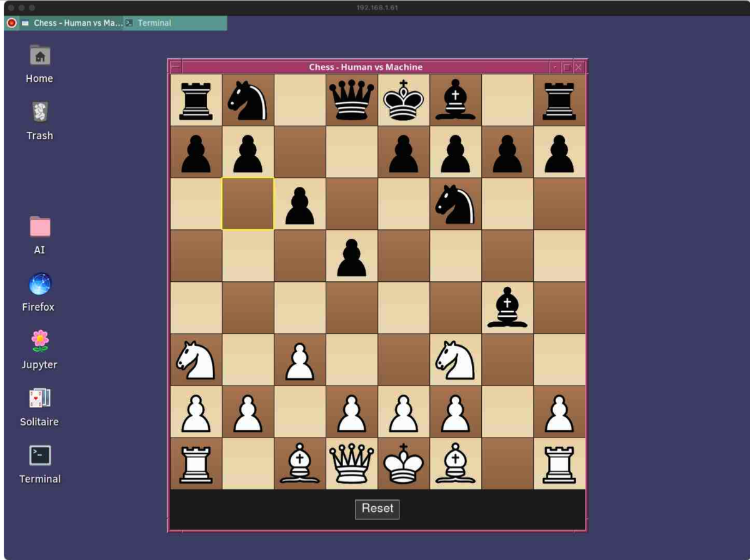The width and height of the screenshot is (750, 560).
Task: Choose the black knight on f6
Action: (455, 204)
